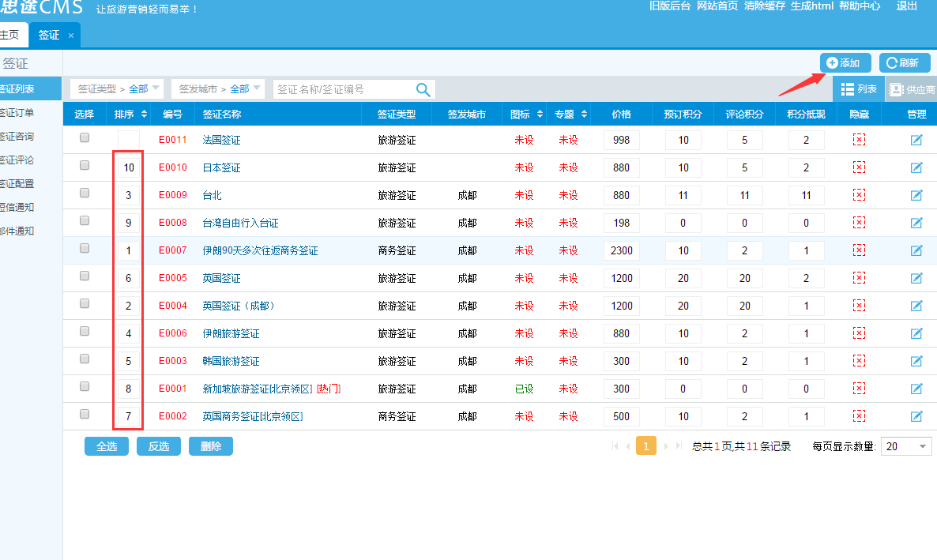Image resolution: width=937 pixels, height=560 pixels.
Task: Open the 每页显示数量 page size dropdown
Action: (x=907, y=446)
